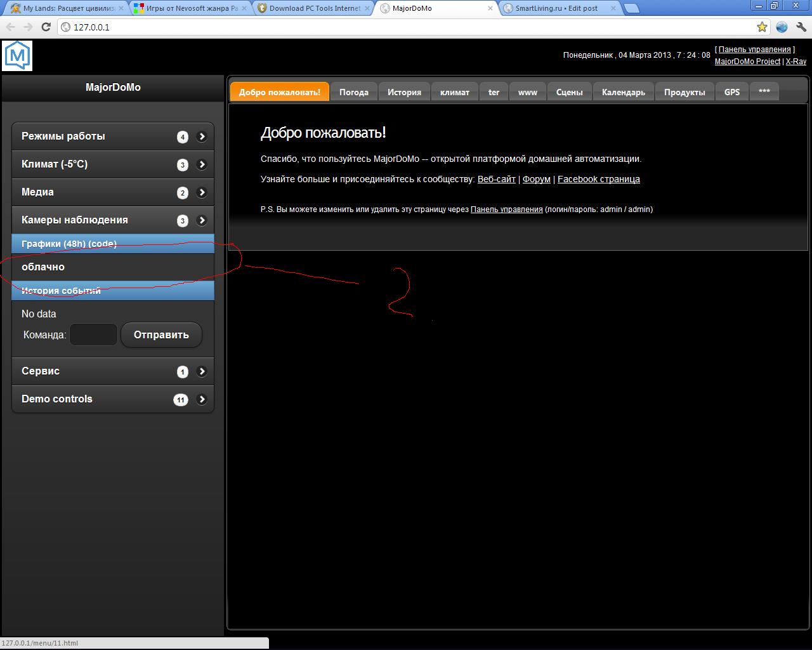Open the Режимы работы menu item
The image size is (812, 650).
coord(113,136)
